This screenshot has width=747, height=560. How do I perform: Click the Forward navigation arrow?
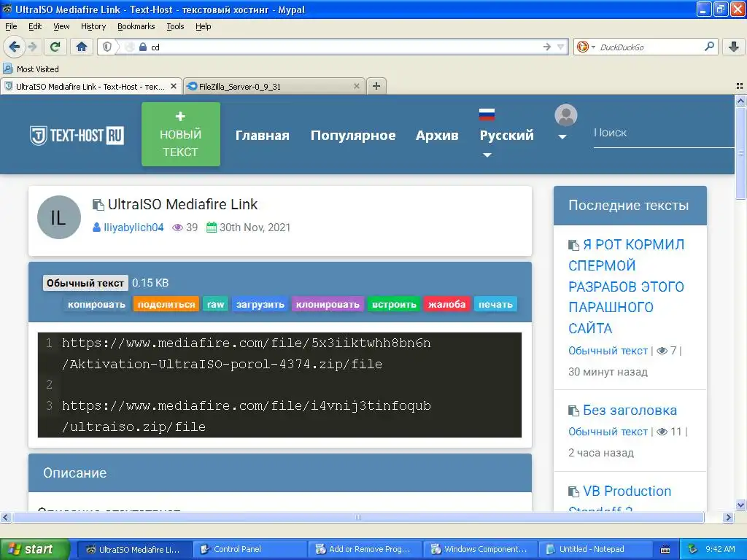[32, 47]
